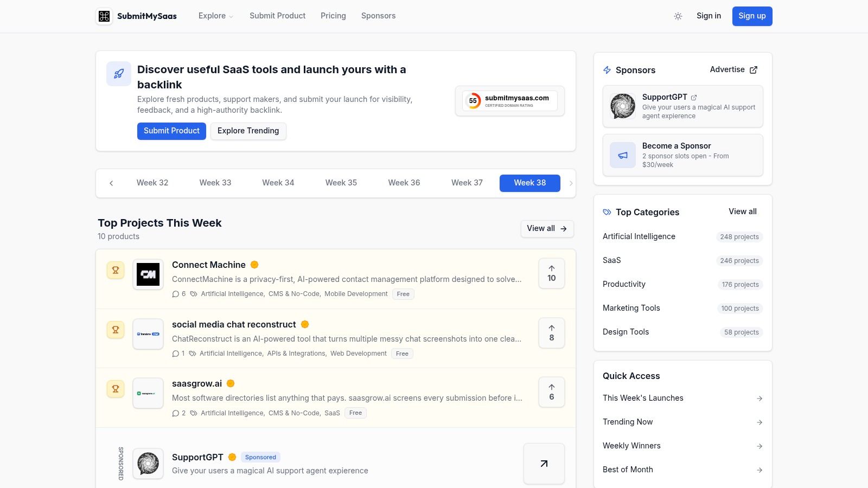Open social media chat reconstruct title

click(x=234, y=324)
